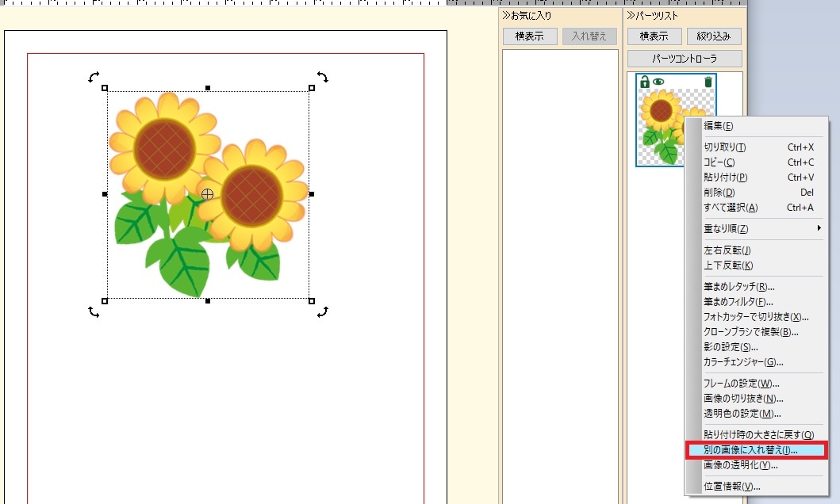Click the left middle resize handle
The height and width of the screenshot is (504, 840).
pos(105,194)
